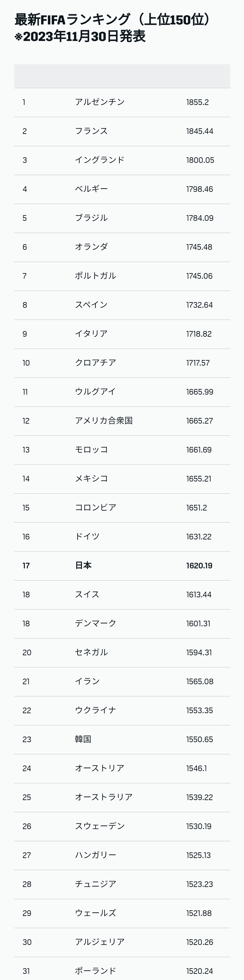The height and width of the screenshot is (980, 244).
Task: Click the デンマーク country name
Action: pos(95,624)
